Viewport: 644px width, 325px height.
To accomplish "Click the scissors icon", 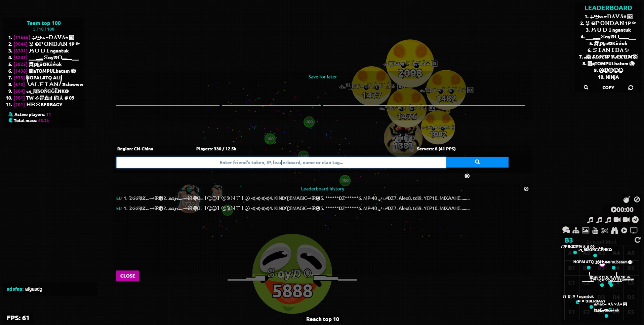I will 605,230.
